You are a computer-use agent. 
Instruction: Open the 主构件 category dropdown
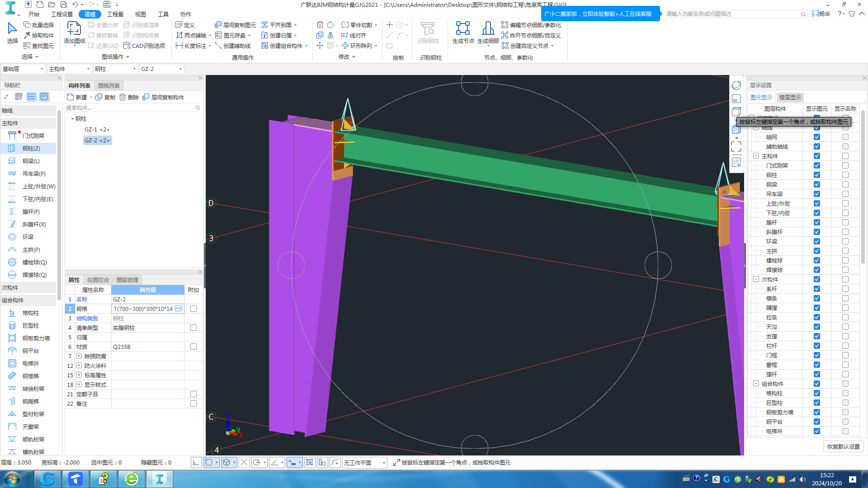(x=69, y=69)
